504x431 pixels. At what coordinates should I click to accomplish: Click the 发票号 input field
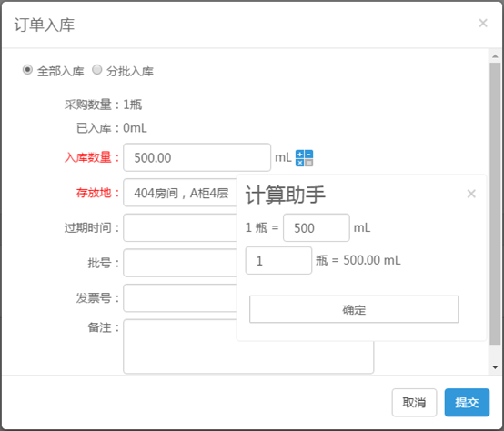(180, 297)
